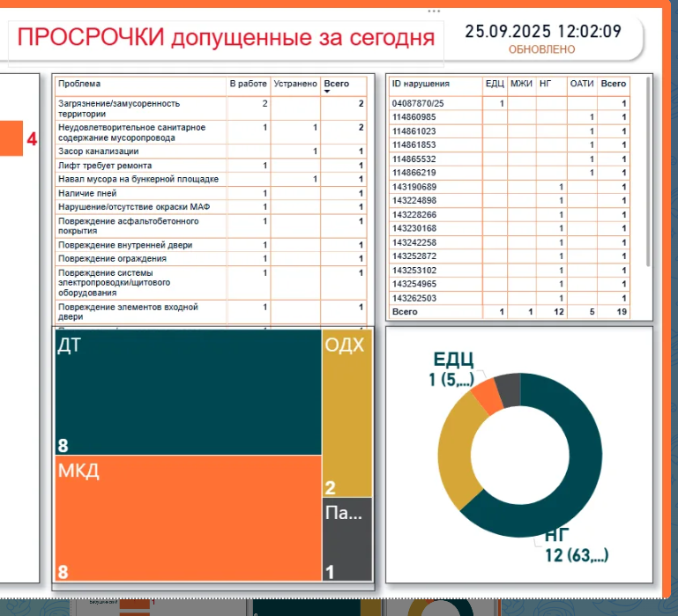Click the orange ЕДЦ donut segment
This screenshot has height=616, width=678.
[x=488, y=397]
